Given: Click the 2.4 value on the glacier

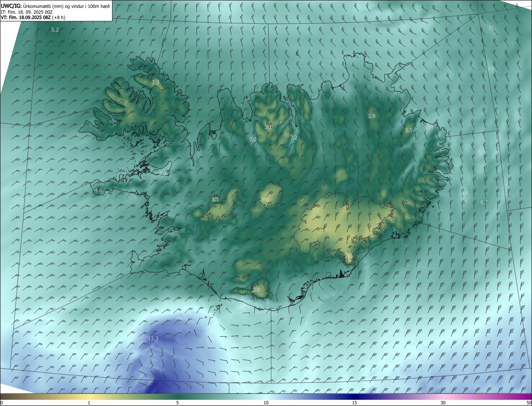Looking at the screenshot, I should (x=265, y=201).
